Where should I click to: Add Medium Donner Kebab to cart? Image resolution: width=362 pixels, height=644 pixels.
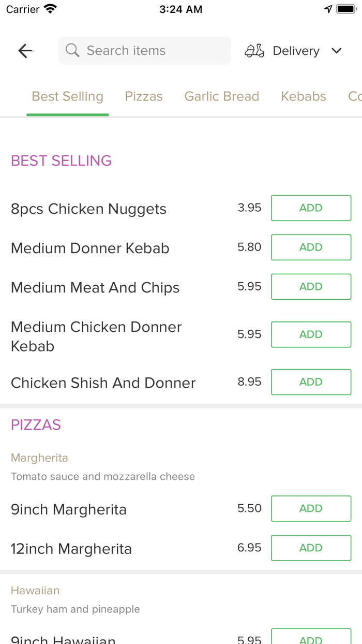[x=311, y=247]
